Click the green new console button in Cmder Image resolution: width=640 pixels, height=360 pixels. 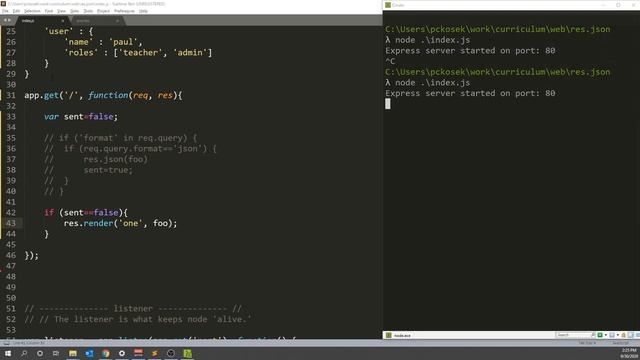(600, 335)
